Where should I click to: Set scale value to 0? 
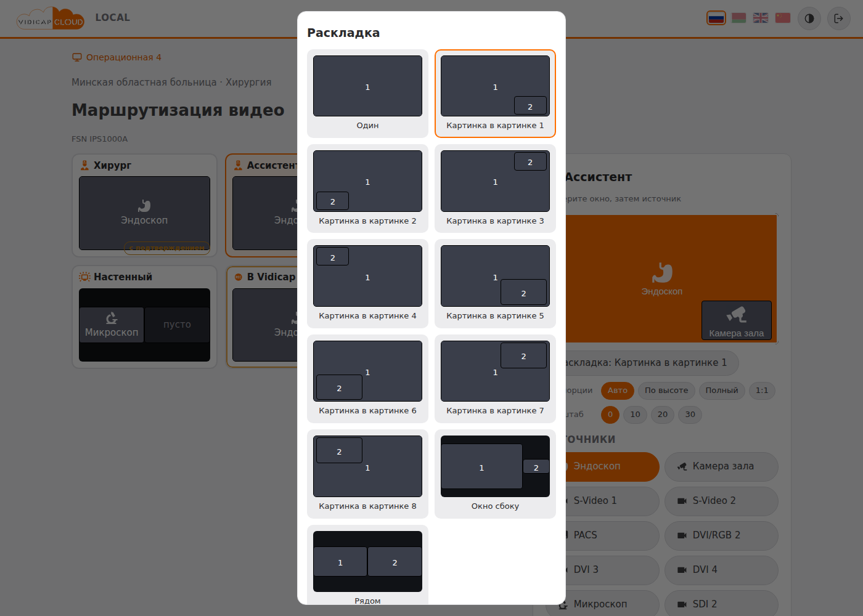click(x=610, y=415)
